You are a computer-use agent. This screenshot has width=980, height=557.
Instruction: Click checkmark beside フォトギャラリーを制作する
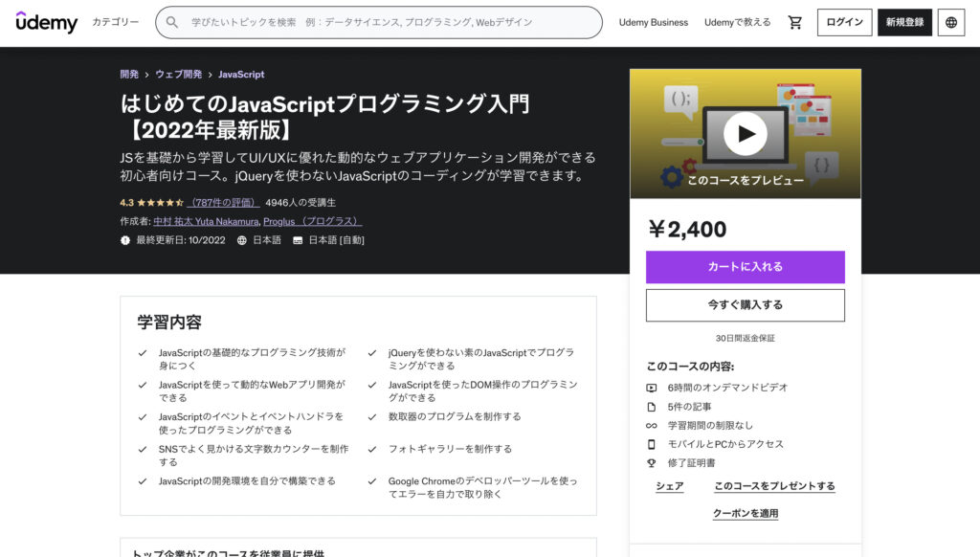coord(372,449)
